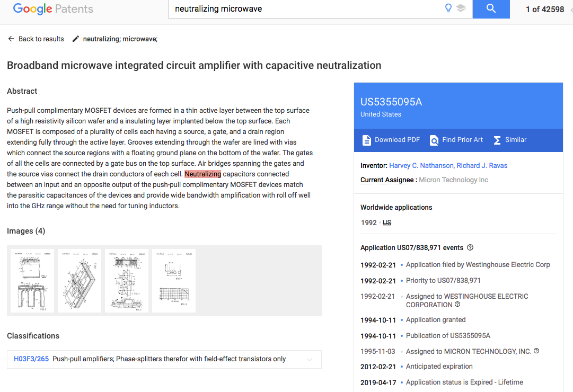573x392 pixels.
Task: Click 'Publication of US5355095A' event
Action: [x=448, y=335]
